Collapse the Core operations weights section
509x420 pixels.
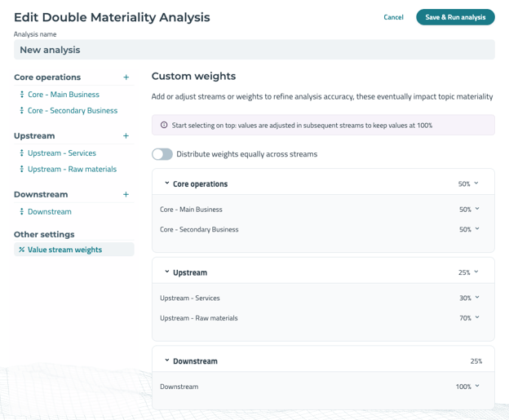coord(167,183)
